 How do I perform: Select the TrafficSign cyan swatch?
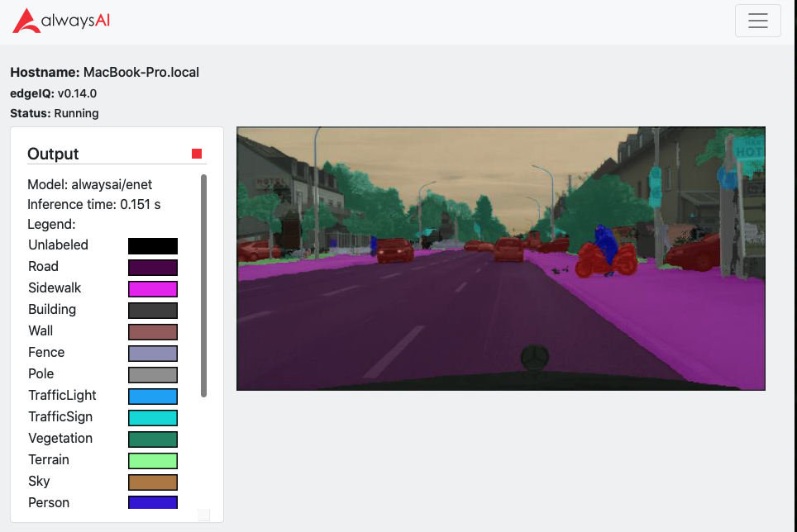pyautogui.click(x=152, y=418)
